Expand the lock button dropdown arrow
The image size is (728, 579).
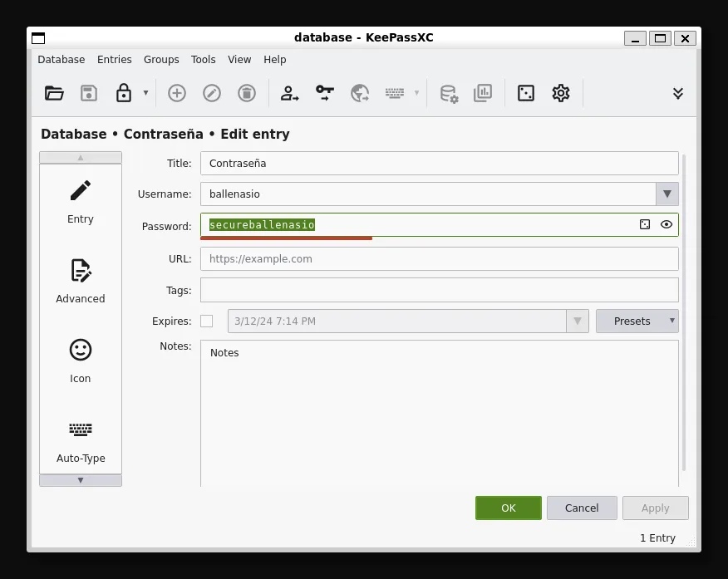[145, 93]
